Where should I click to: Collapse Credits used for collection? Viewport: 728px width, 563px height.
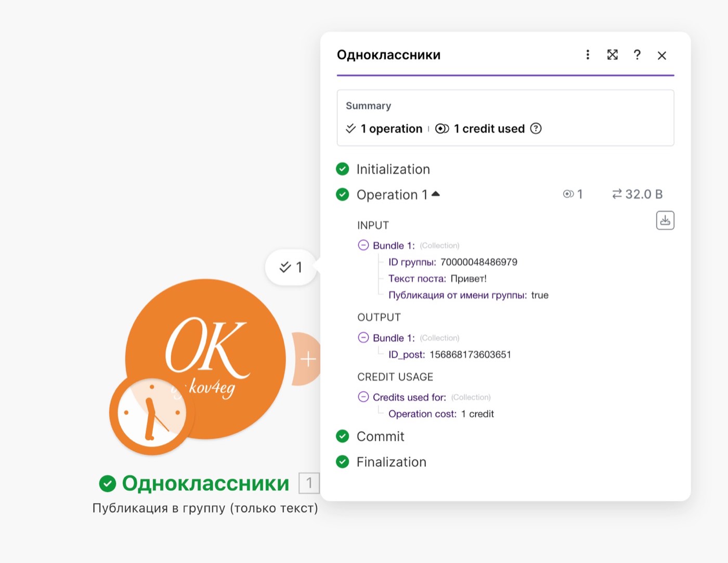tap(363, 397)
